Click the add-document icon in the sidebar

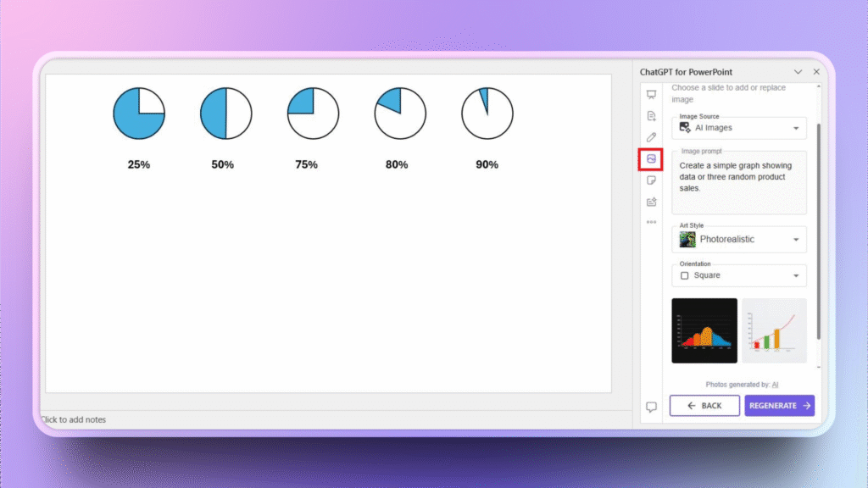coord(651,116)
